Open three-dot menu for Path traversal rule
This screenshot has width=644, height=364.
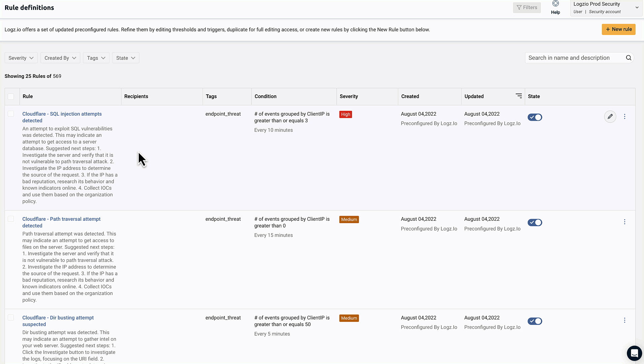click(624, 222)
